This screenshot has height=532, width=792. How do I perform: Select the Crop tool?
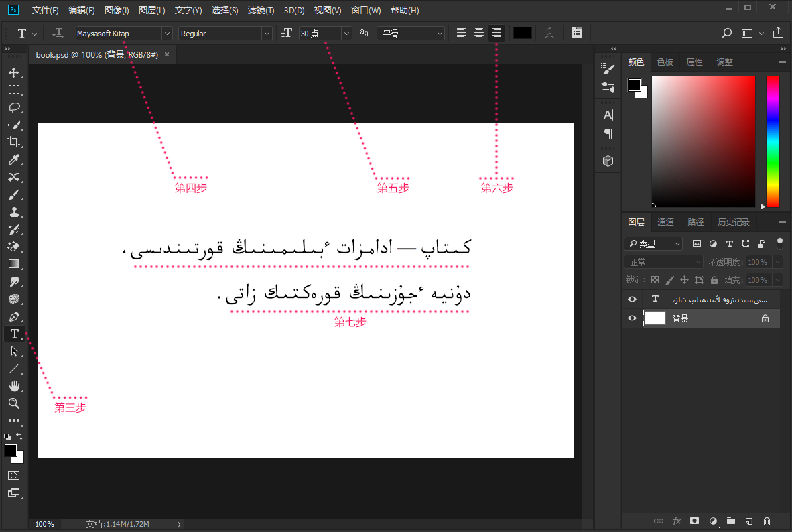click(14, 142)
